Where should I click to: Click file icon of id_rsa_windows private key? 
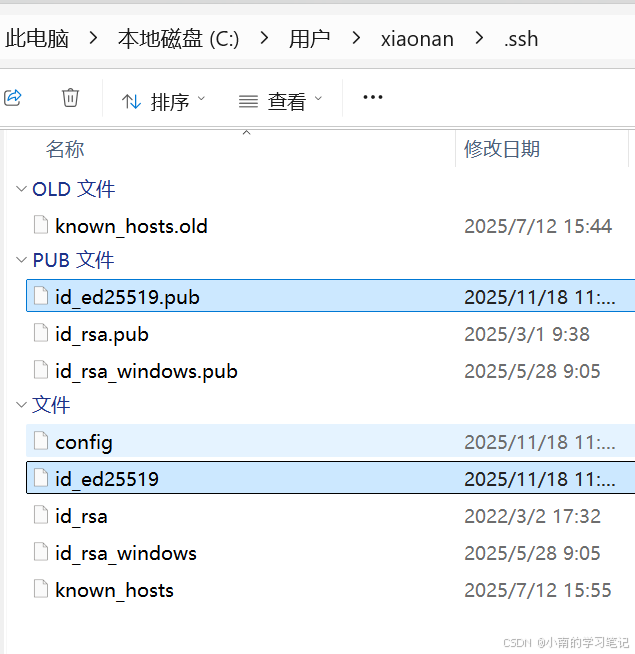pos(41,552)
